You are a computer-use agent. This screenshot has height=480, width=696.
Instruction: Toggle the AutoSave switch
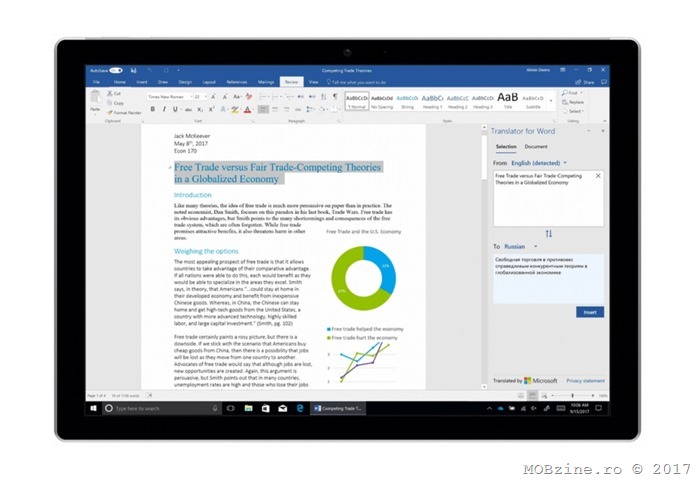116,71
